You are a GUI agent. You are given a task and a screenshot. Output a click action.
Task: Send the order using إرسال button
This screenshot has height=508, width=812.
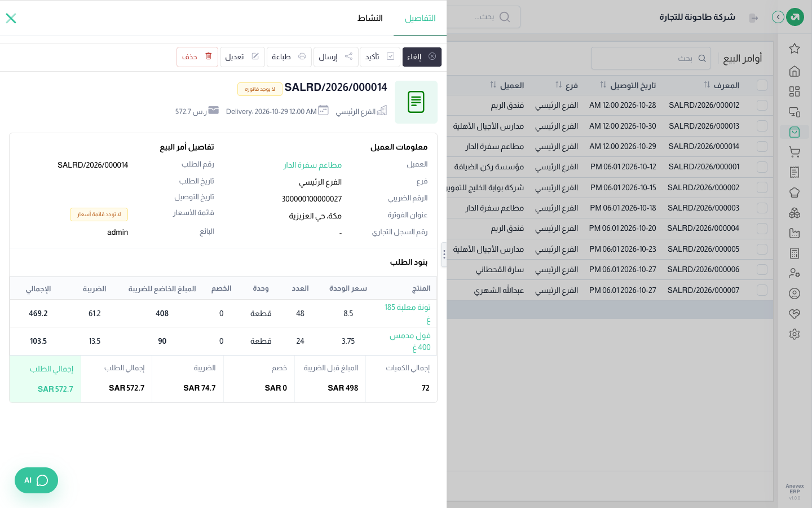336,57
